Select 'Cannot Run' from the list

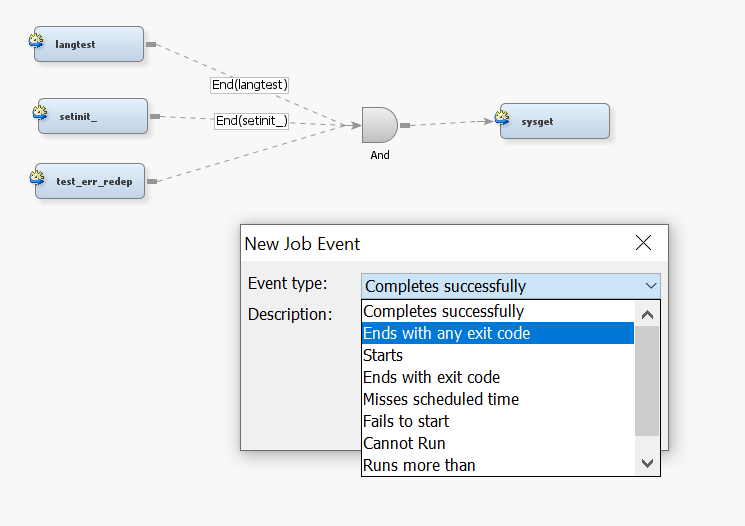click(404, 443)
